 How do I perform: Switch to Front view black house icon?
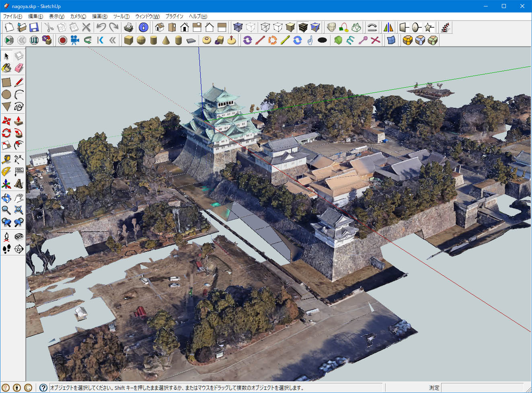point(185,27)
